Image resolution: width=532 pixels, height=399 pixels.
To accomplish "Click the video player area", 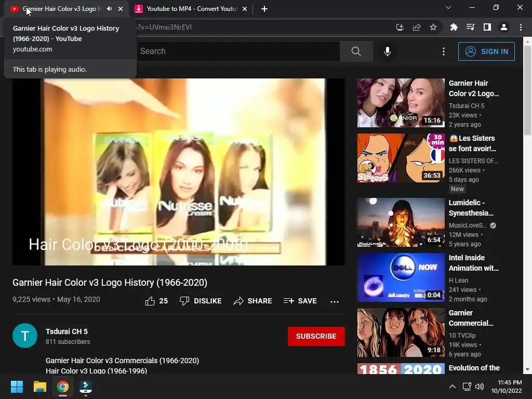I will coord(179,171).
